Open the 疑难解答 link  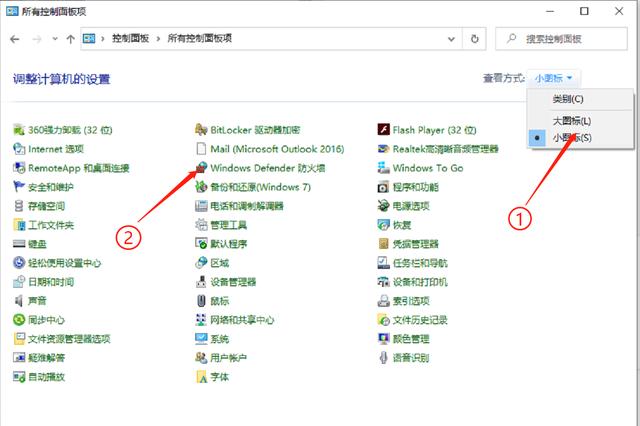[47, 358]
